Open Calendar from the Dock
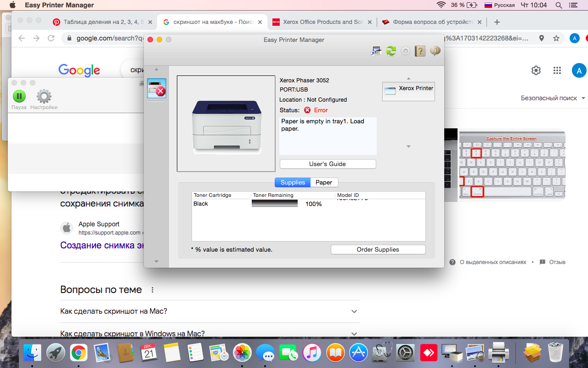Image resolution: width=588 pixels, height=368 pixels. [x=149, y=353]
